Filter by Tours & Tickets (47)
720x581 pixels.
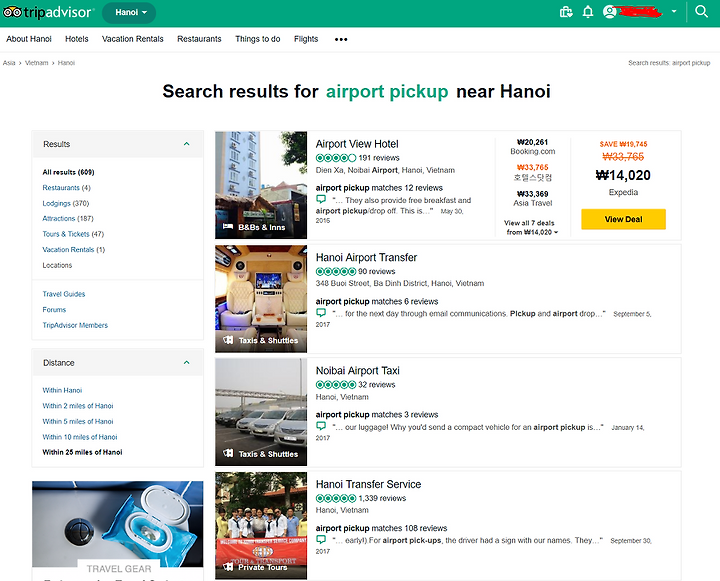coord(73,234)
